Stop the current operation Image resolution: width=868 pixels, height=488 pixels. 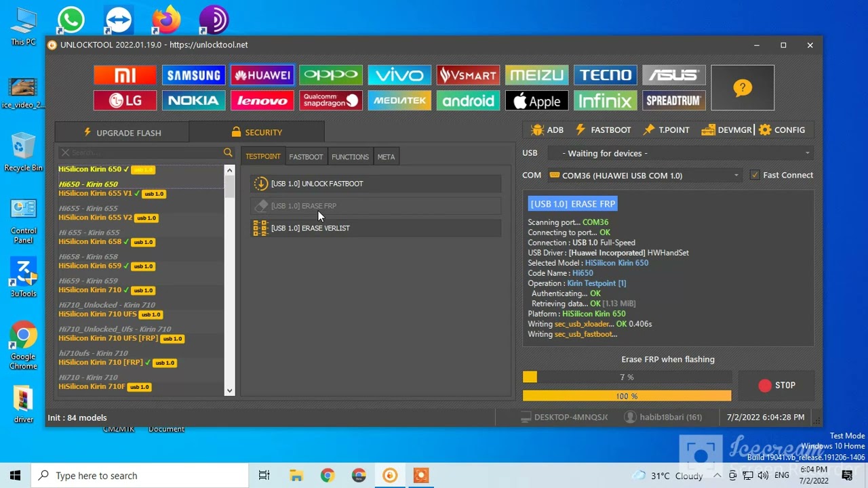tap(776, 386)
